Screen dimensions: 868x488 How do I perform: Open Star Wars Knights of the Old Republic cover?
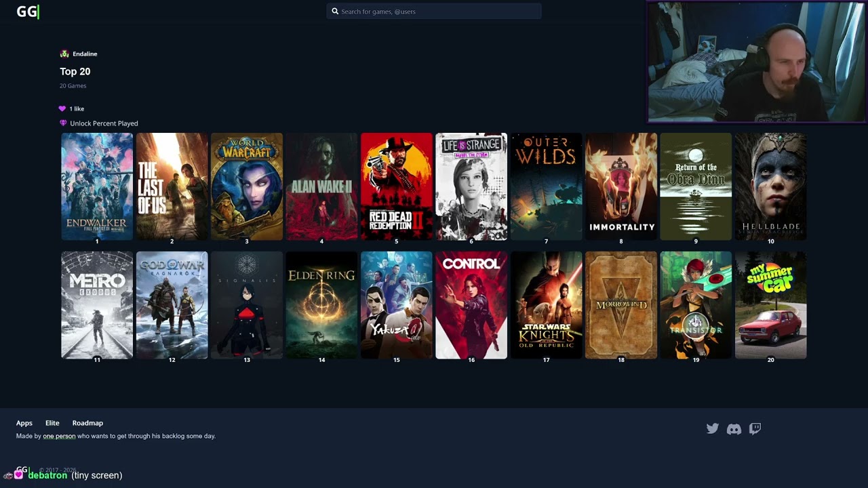[546, 305]
